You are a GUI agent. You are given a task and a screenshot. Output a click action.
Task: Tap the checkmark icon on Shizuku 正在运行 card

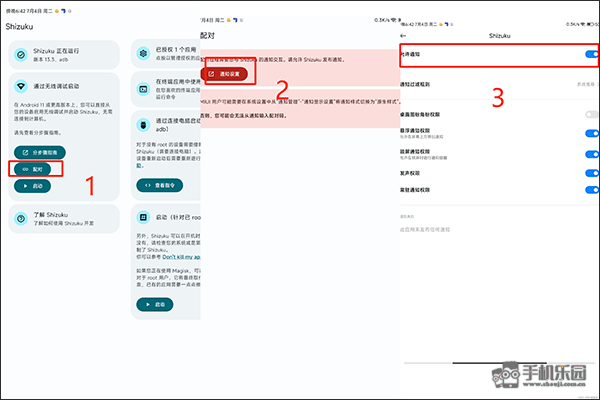point(21,55)
